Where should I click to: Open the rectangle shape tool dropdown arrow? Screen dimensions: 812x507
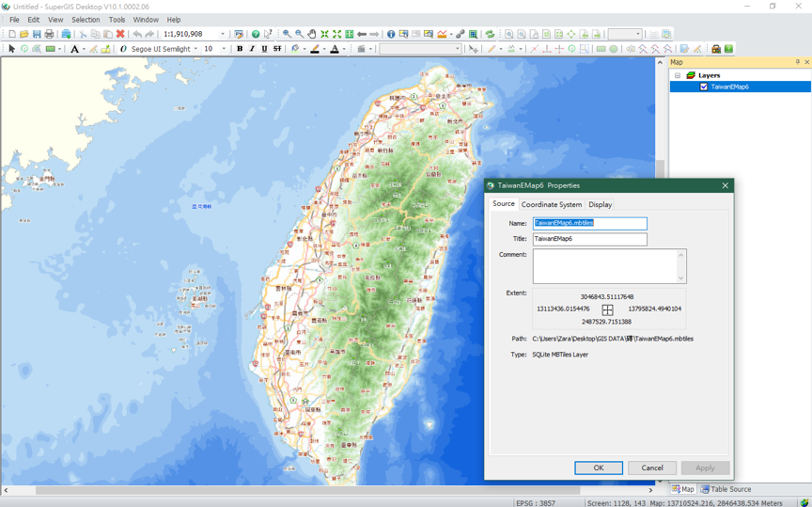(x=60, y=49)
